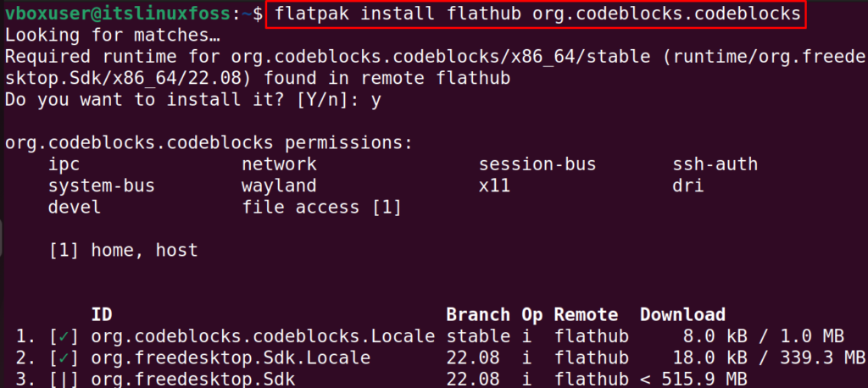Click the network permission entry
868x388 pixels.
click(279, 164)
